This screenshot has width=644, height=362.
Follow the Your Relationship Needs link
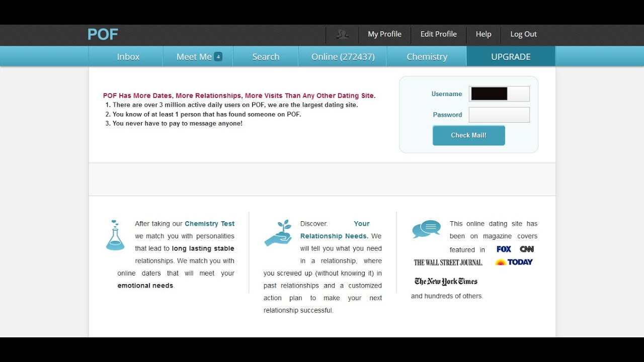click(336, 230)
